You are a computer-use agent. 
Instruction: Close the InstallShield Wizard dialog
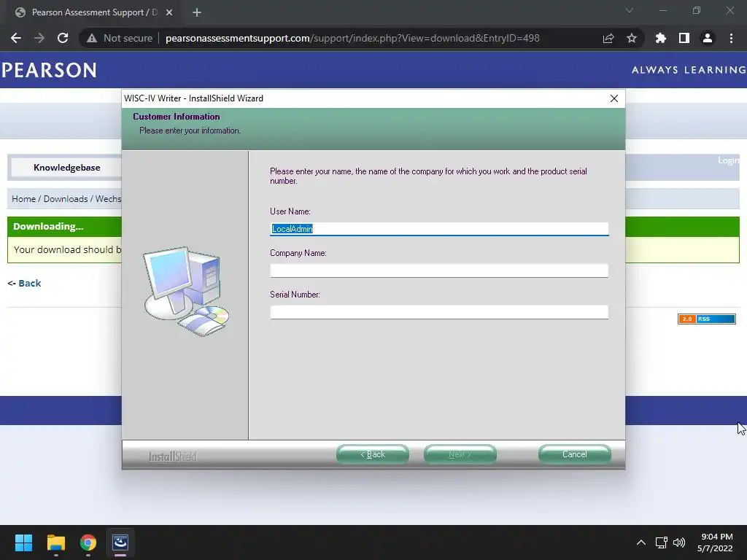614,98
